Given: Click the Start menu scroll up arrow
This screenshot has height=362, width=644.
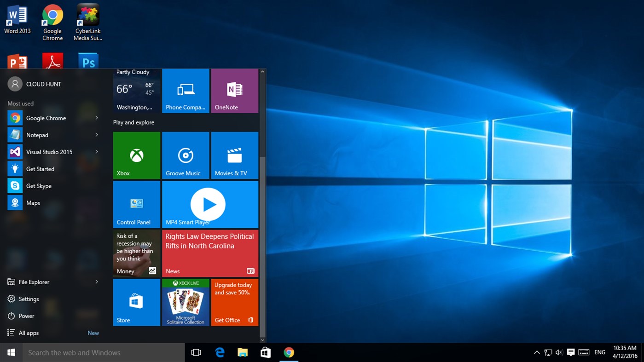Looking at the screenshot, I should 262,72.
